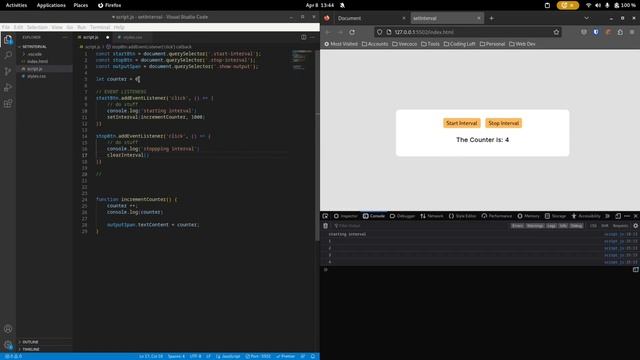This screenshot has width=640, height=360.
Task: Open the Terminal menu in VS Code
Action: [x=100, y=27]
